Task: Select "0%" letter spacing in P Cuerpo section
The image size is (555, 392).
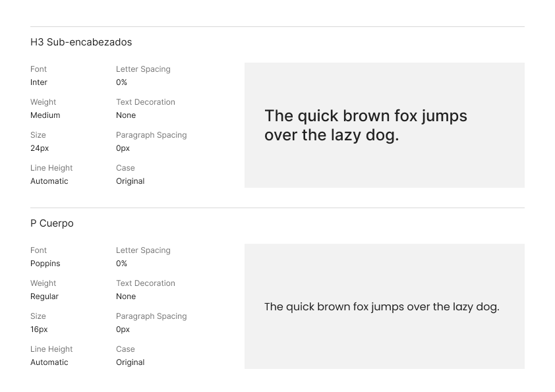Action: (x=122, y=264)
